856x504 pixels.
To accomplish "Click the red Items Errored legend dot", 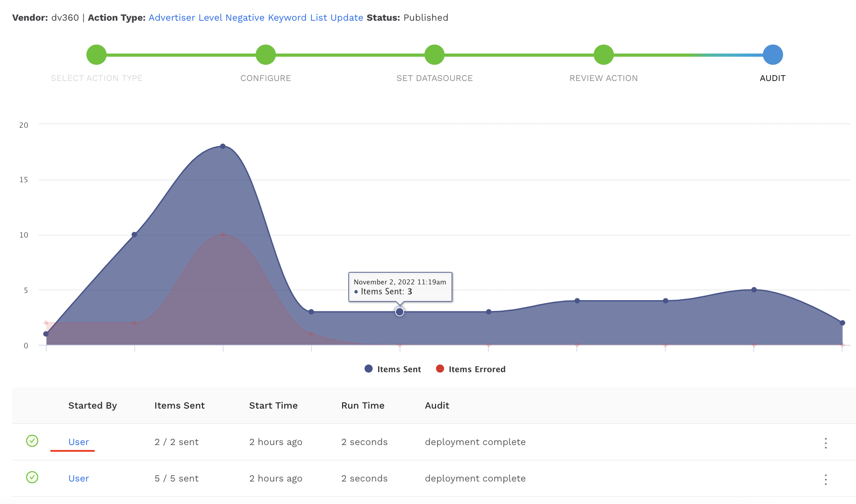I will (x=440, y=369).
